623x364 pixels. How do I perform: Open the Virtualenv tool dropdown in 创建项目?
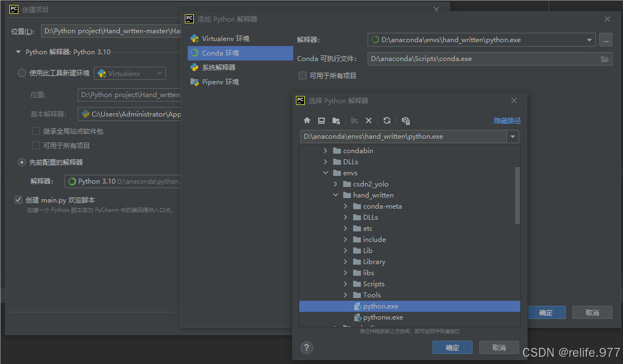[159, 73]
